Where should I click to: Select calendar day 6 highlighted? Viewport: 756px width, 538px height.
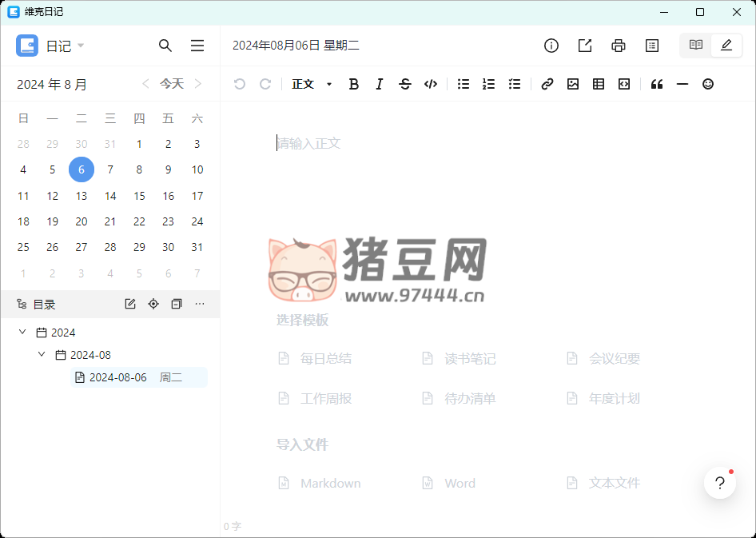pyautogui.click(x=82, y=169)
